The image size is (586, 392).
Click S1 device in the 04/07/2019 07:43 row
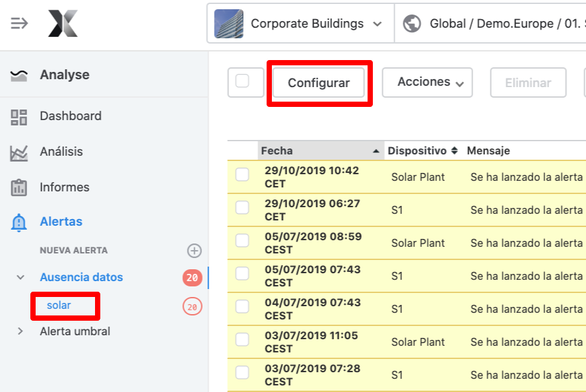click(x=397, y=309)
